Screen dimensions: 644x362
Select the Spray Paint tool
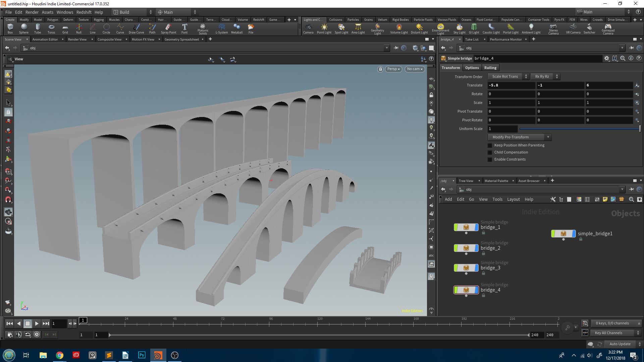168,29
